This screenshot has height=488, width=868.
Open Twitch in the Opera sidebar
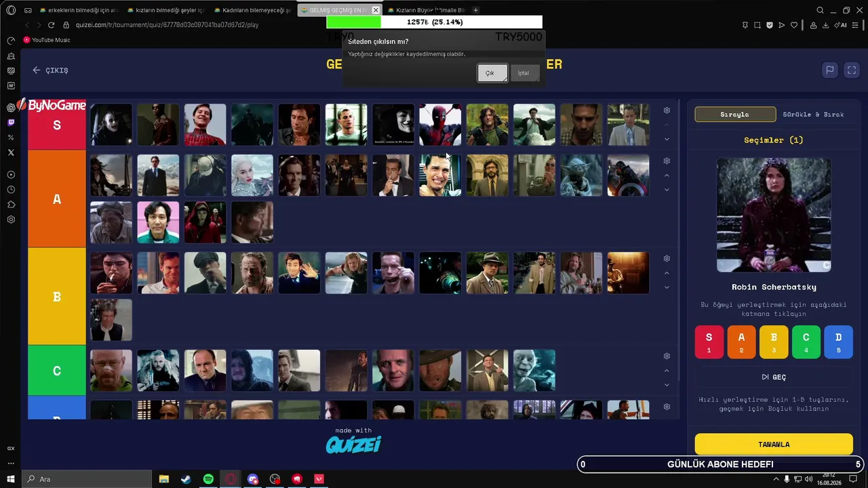click(x=11, y=123)
